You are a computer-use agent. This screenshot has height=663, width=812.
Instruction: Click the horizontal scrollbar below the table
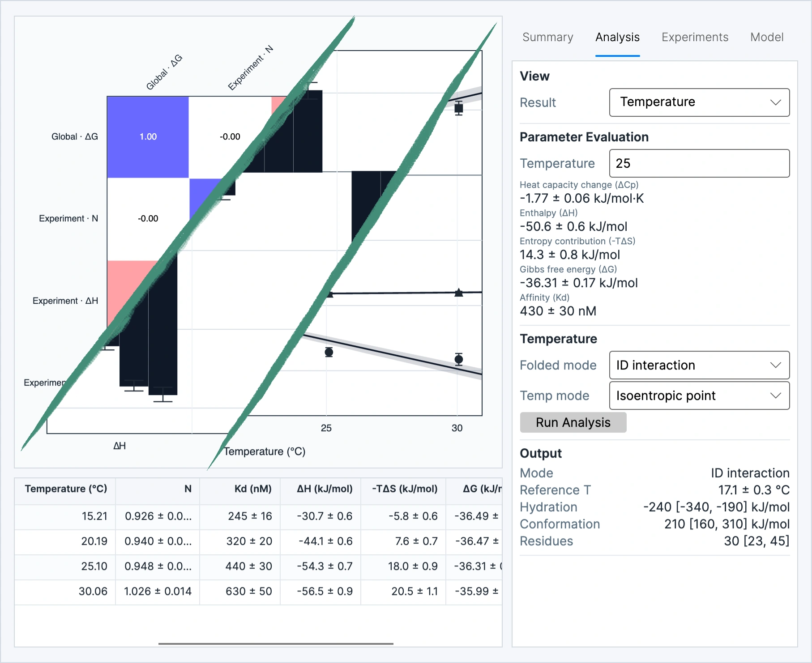pyautogui.click(x=276, y=644)
